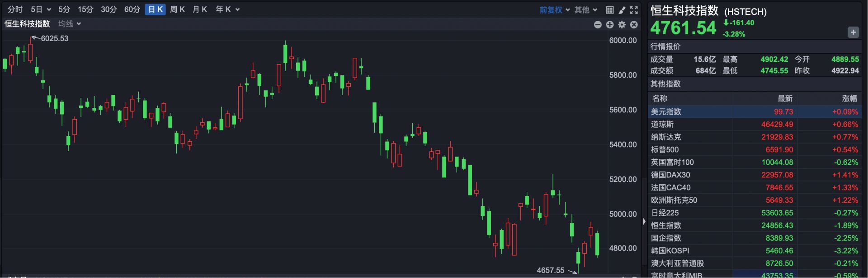
Task: Expand the 均线 moving average dropdown
Action: pos(70,24)
